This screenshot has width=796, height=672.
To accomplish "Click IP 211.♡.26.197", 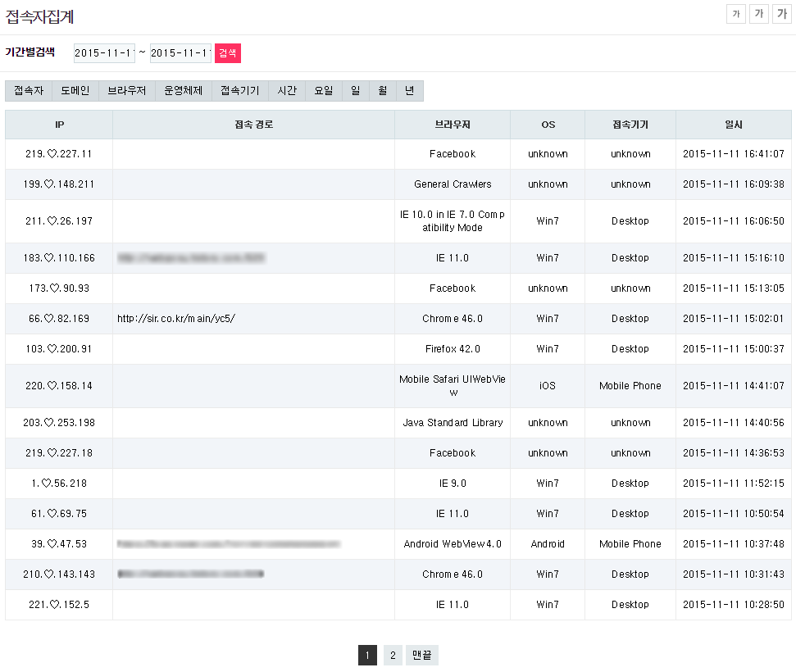I will 59,221.
